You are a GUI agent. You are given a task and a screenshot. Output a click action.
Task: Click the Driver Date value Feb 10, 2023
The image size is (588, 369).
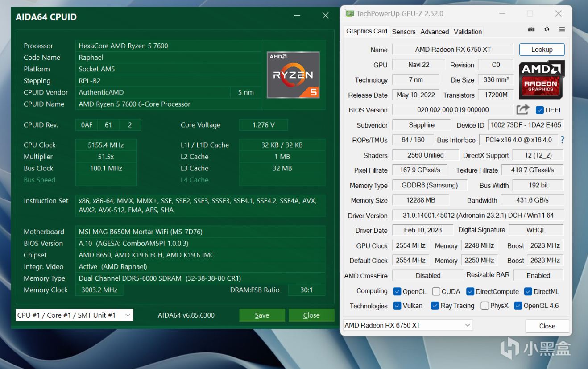pyautogui.click(x=423, y=230)
